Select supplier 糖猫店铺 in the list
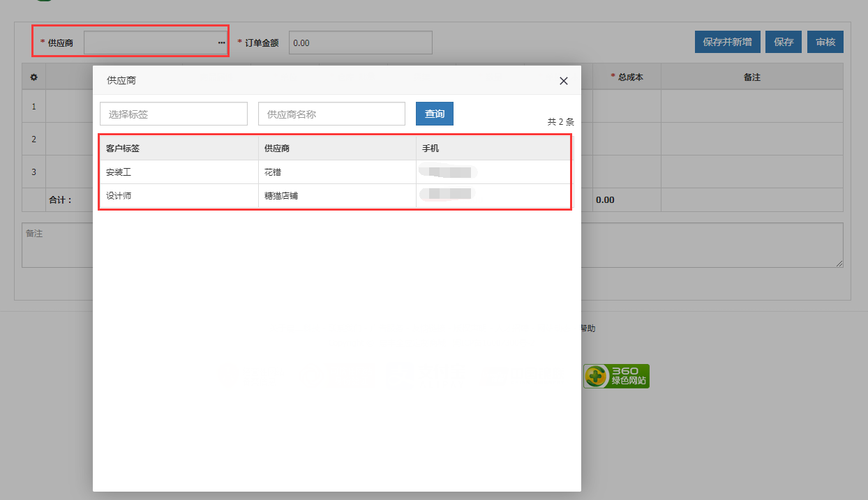868x500 pixels. pyautogui.click(x=337, y=195)
